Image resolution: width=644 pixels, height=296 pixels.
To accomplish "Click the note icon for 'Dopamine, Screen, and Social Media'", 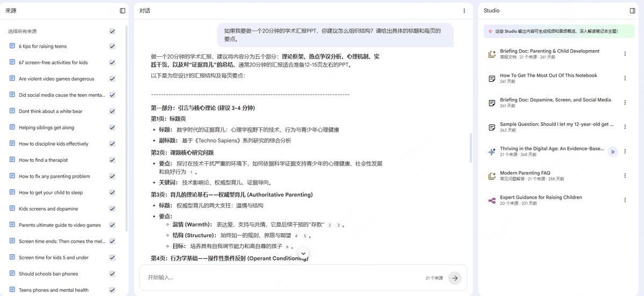I will point(492,103).
